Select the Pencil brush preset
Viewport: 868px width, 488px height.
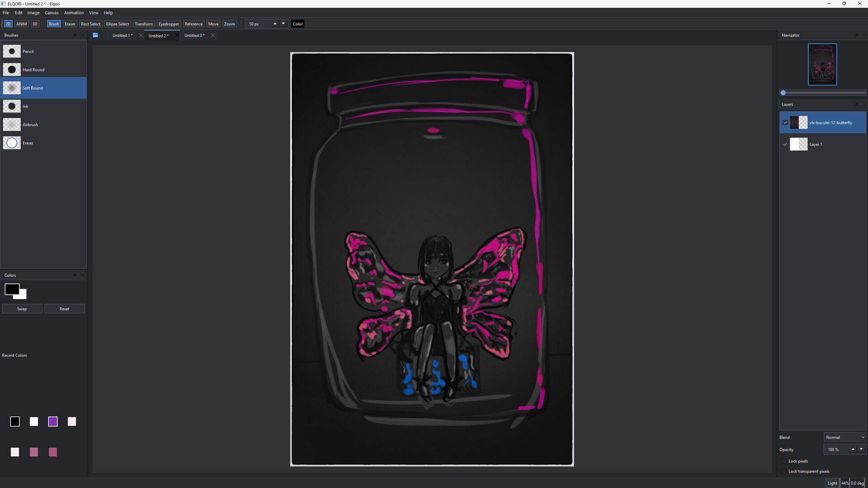(x=43, y=52)
